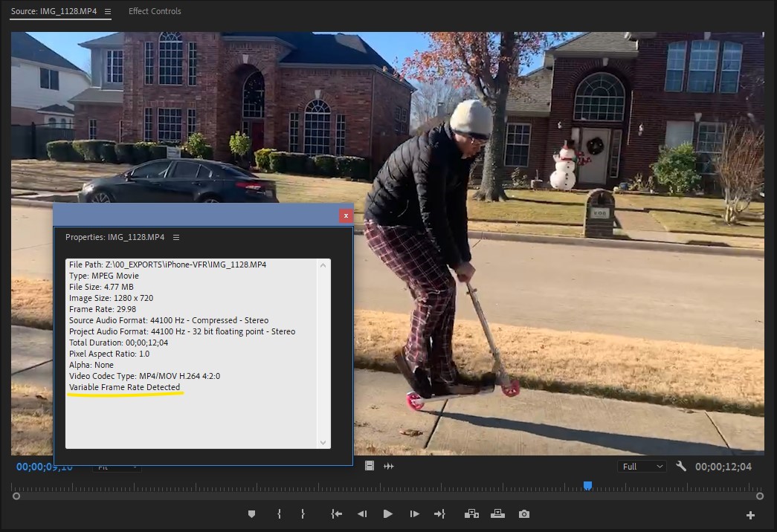The image size is (777, 532).
Task: Mark an Out point on the clip
Action: pyautogui.click(x=303, y=513)
